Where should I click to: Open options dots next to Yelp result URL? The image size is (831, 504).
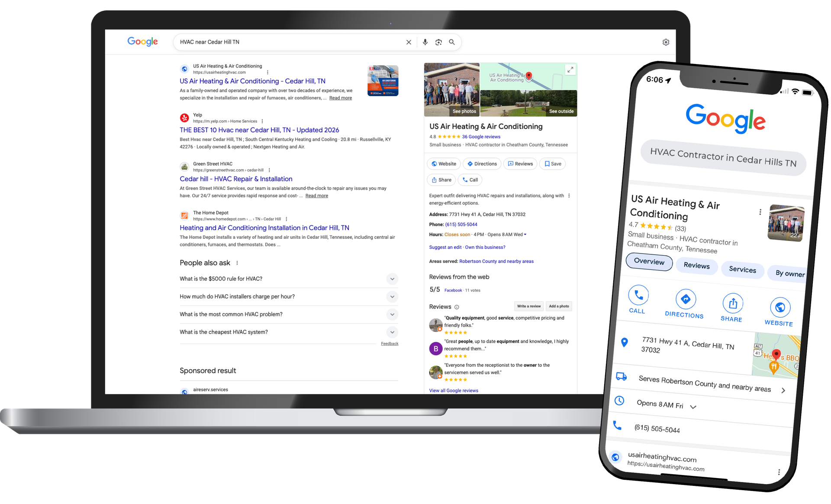262,121
